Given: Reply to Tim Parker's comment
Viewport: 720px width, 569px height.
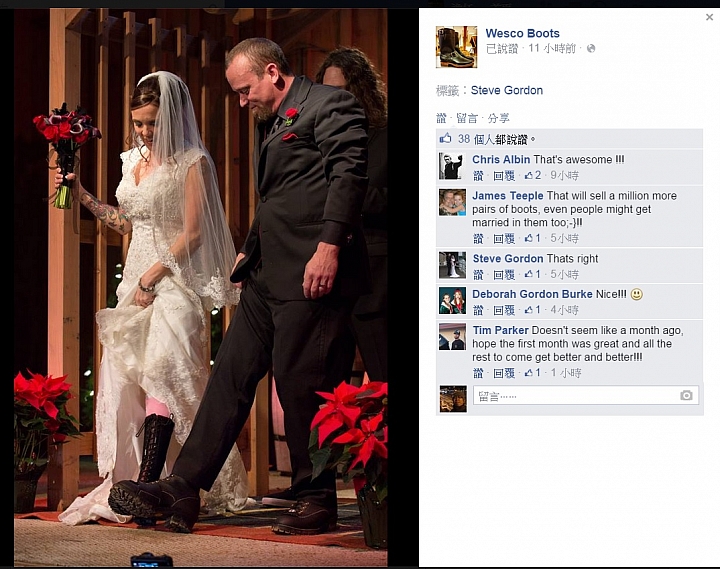Looking at the screenshot, I should [x=504, y=373].
